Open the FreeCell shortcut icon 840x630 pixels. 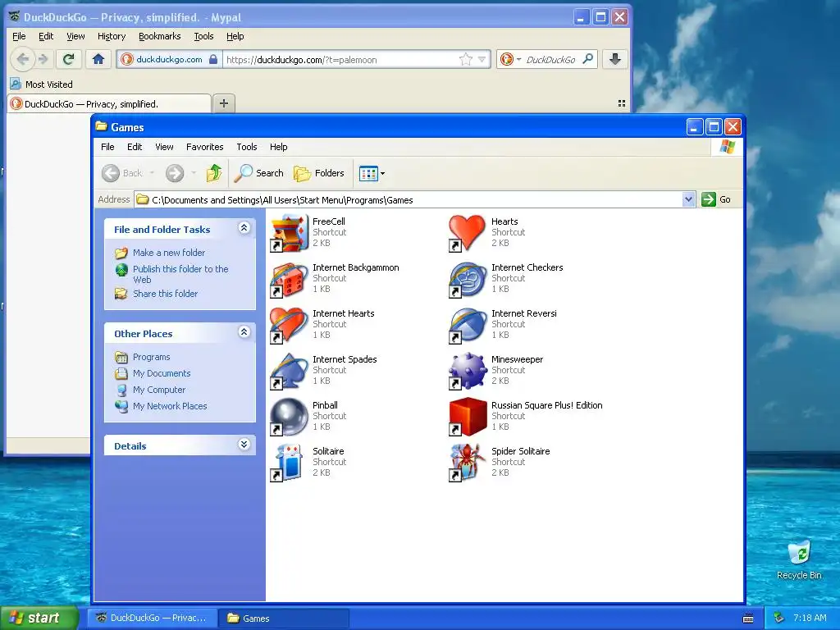pos(290,233)
